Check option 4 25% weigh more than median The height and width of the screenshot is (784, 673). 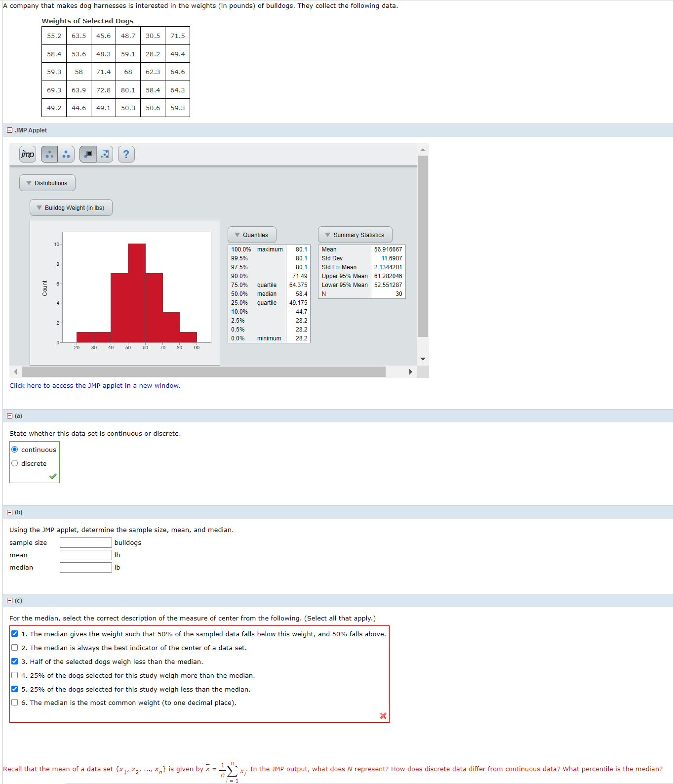click(15, 675)
